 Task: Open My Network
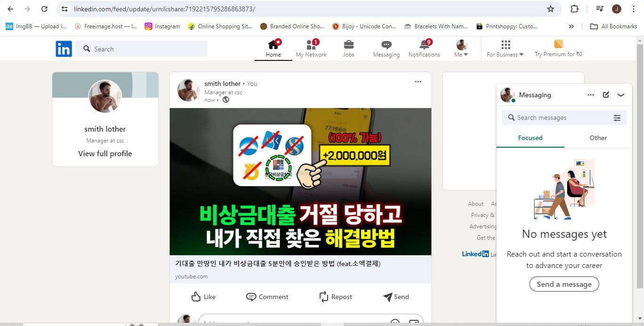point(311,49)
